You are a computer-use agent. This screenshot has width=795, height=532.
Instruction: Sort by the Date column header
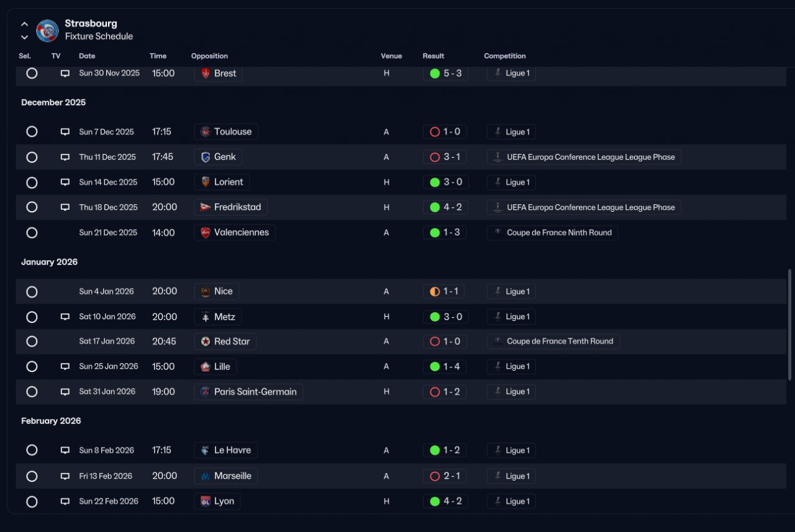click(87, 56)
